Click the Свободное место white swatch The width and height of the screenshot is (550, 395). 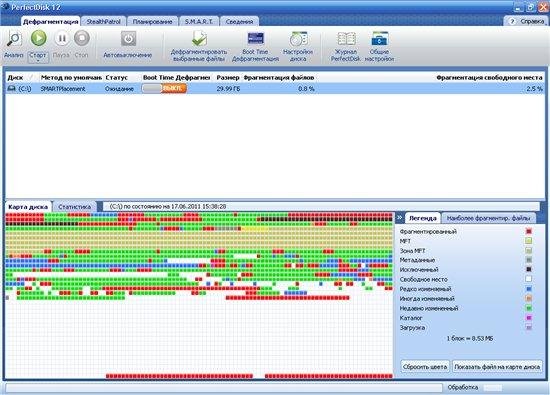[529, 279]
